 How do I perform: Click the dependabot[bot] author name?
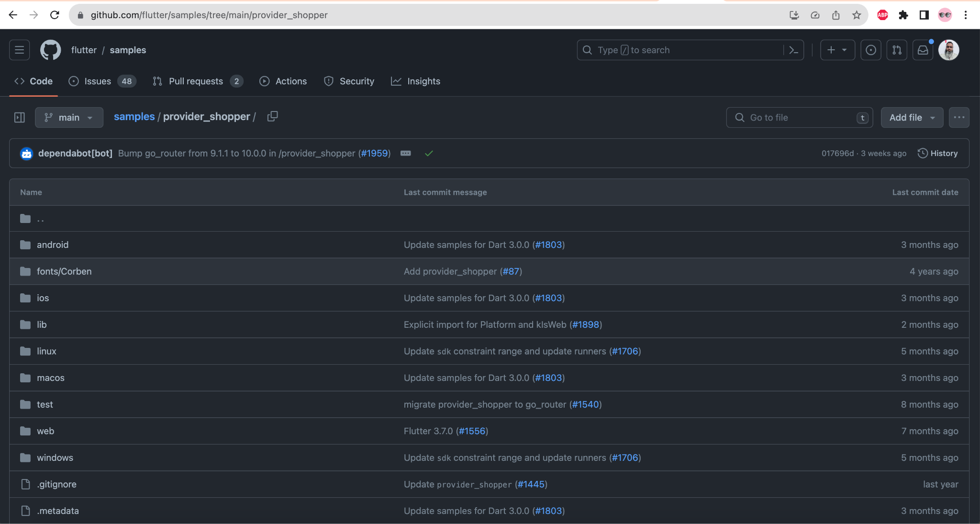75,153
